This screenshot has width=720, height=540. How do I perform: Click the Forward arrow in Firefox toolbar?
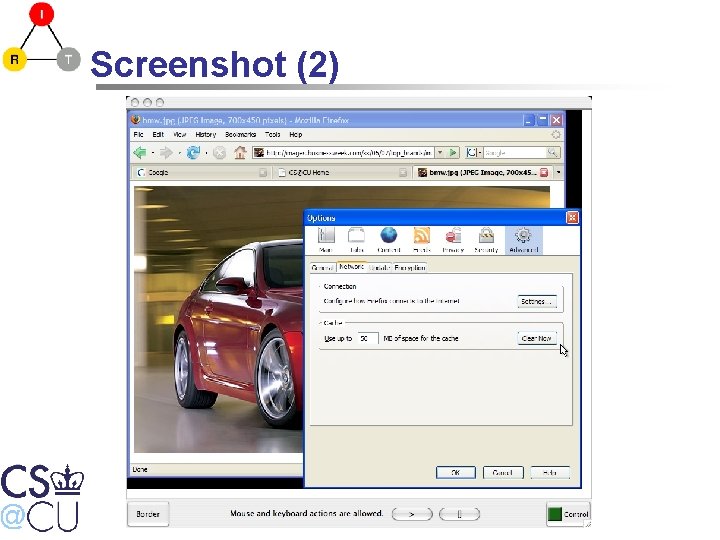click(166, 152)
